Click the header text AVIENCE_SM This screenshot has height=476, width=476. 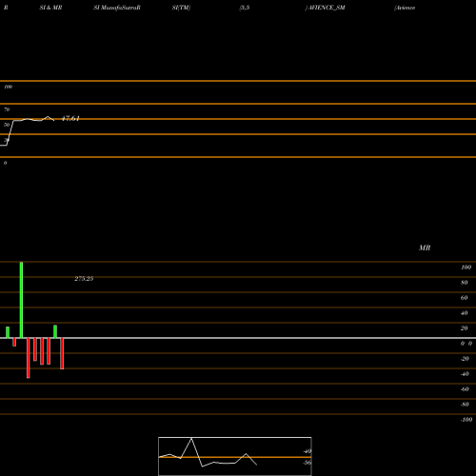[327, 8]
